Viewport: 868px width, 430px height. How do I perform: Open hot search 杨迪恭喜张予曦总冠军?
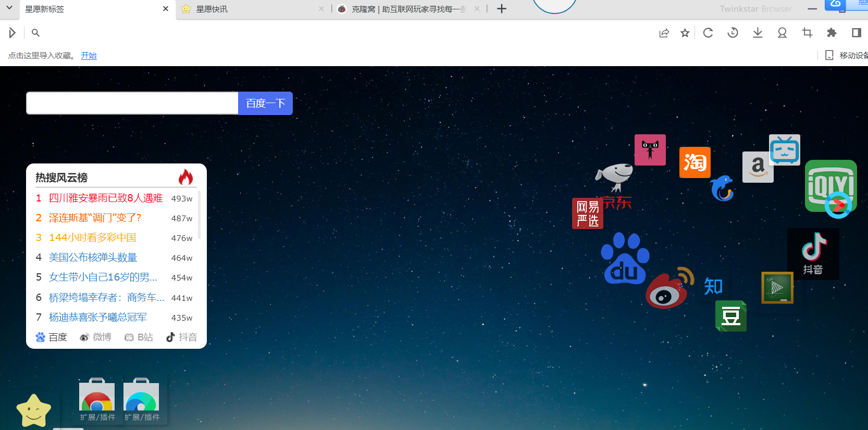click(x=98, y=318)
